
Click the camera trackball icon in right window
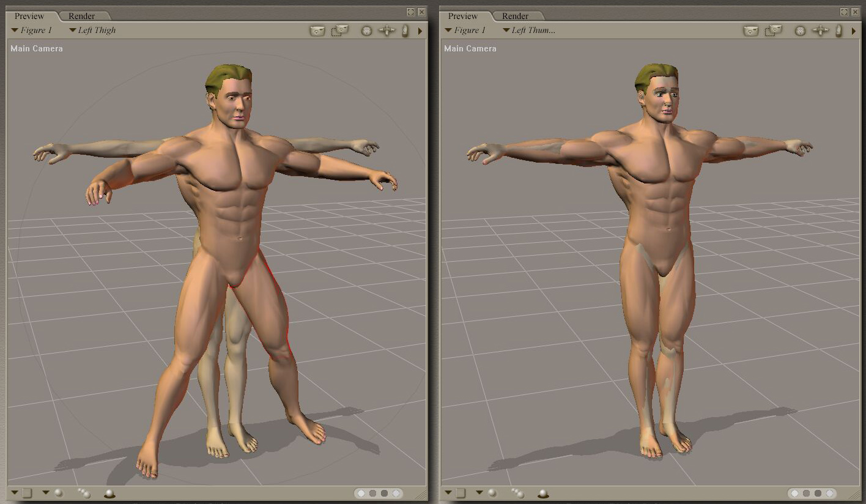click(x=800, y=31)
